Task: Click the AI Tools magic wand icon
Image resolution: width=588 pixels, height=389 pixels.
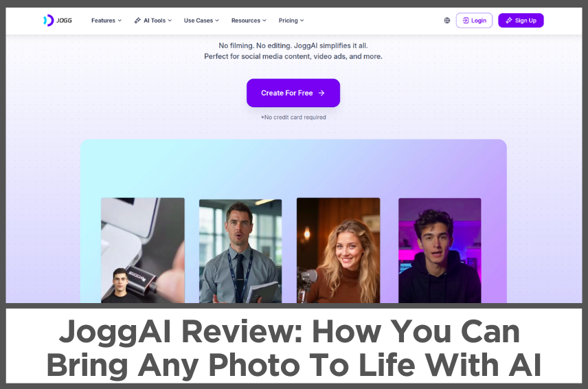Action: pyautogui.click(x=137, y=20)
